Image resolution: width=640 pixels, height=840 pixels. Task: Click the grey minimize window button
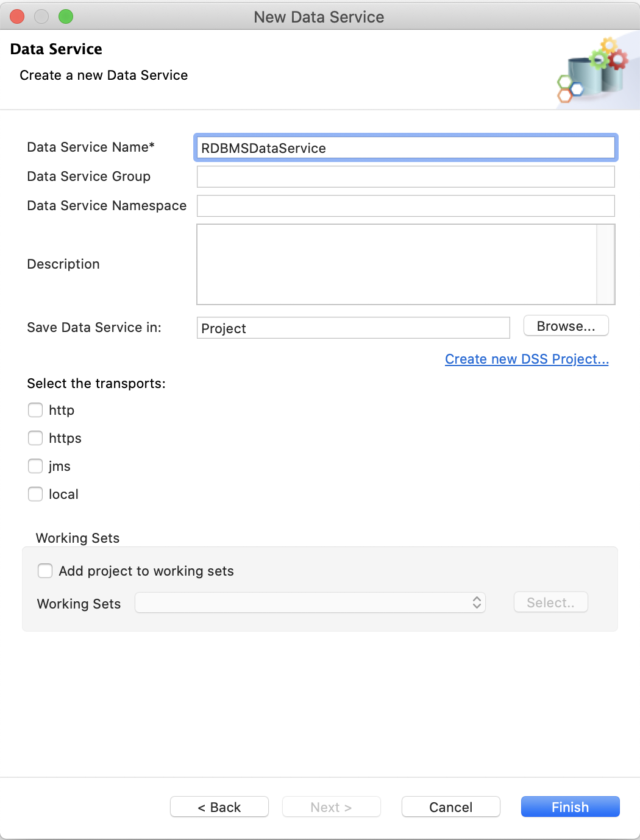click(41, 16)
